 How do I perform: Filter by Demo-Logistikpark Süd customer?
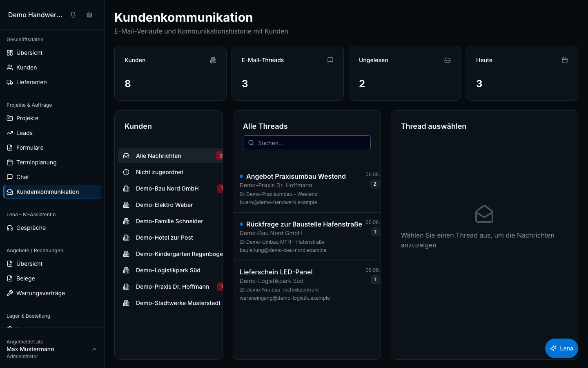pos(170,270)
